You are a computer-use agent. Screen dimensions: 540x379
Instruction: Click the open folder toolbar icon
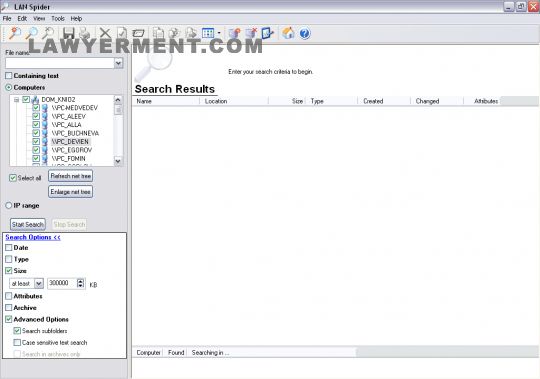coord(138,33)
